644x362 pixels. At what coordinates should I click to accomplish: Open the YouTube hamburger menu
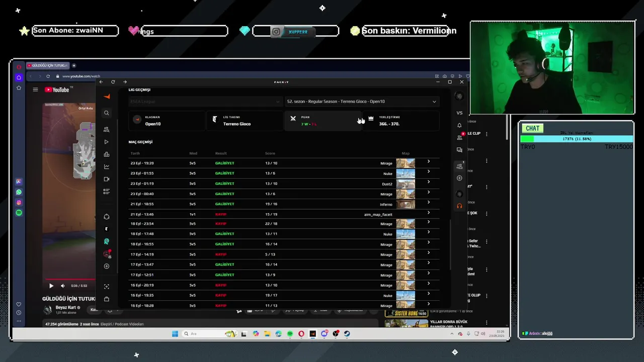point(35,89)
